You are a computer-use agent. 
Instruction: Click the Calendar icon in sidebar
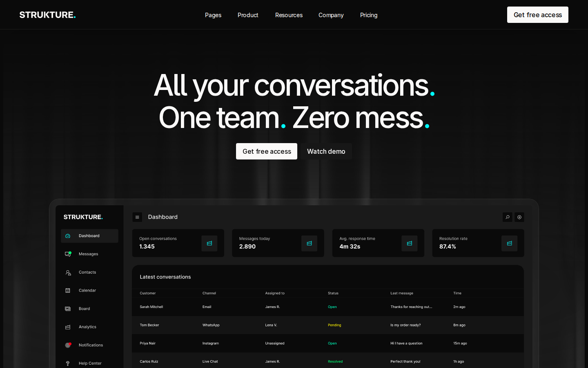(x=68, y=291)
